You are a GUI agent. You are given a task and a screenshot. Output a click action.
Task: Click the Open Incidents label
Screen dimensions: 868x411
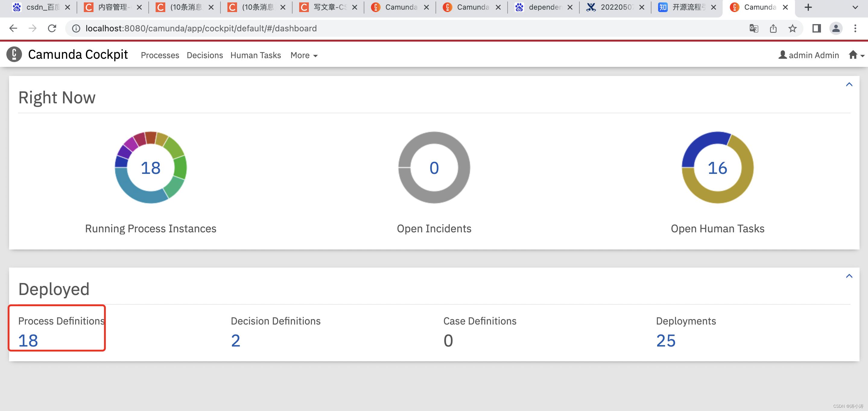click(434, 229)
